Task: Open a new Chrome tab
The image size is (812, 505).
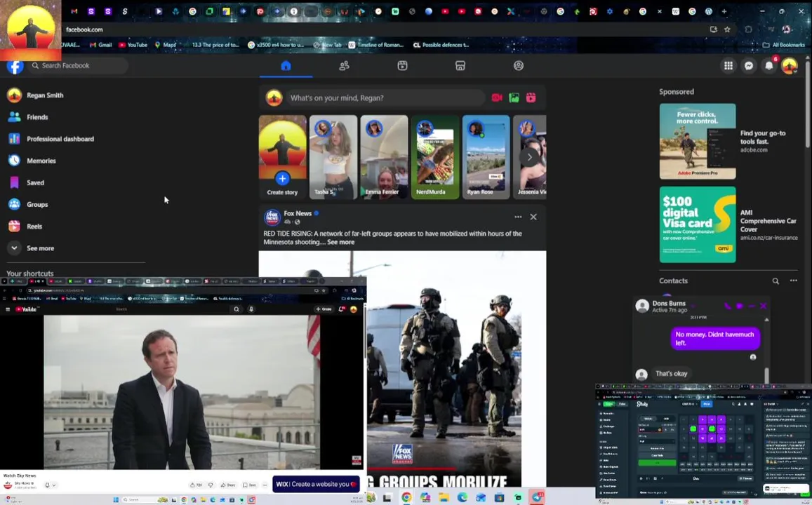Action: [724, 11]
